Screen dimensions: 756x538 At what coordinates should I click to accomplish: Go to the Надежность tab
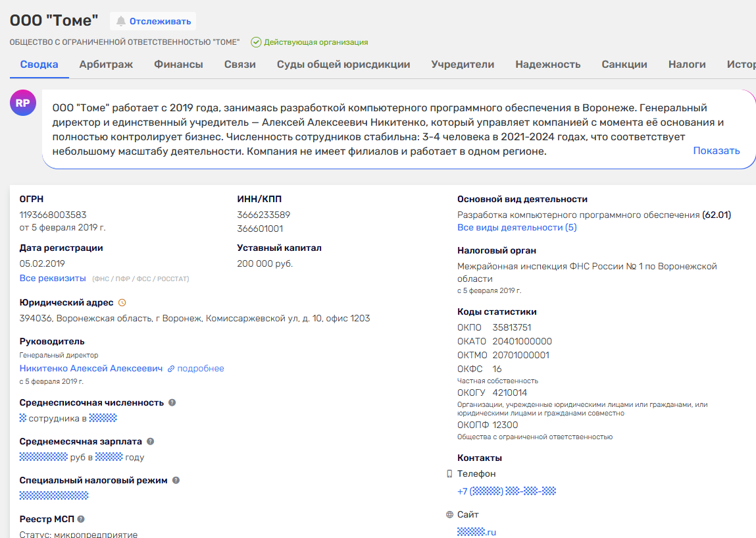coord(547,65)
